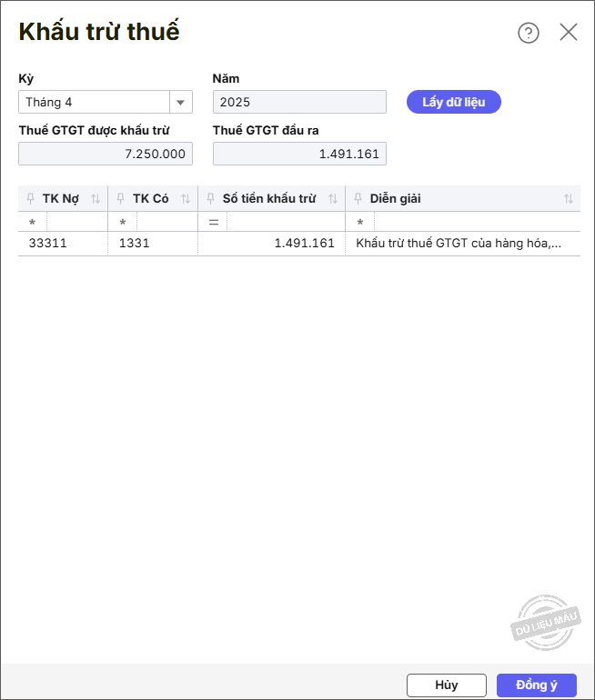This screenshot has height=700, width=595.
Task: Sort by TK Nợ column arrows
Action: (x=96, y=199)
